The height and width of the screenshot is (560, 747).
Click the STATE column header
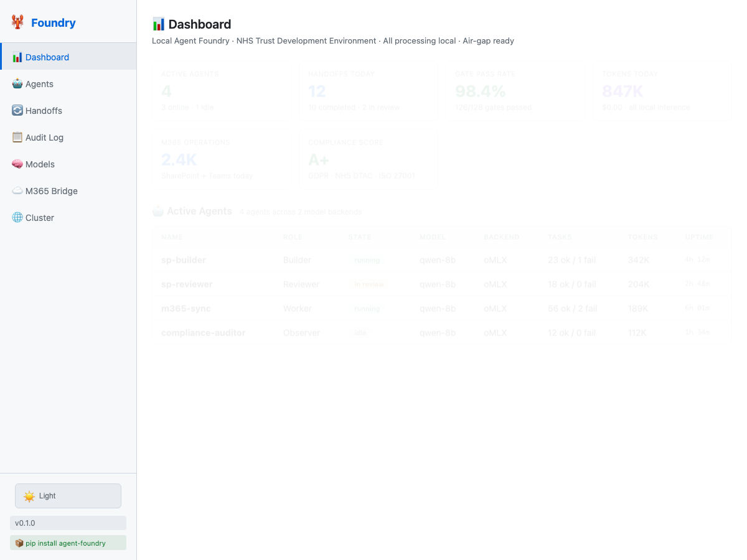(x=360, y=237)
